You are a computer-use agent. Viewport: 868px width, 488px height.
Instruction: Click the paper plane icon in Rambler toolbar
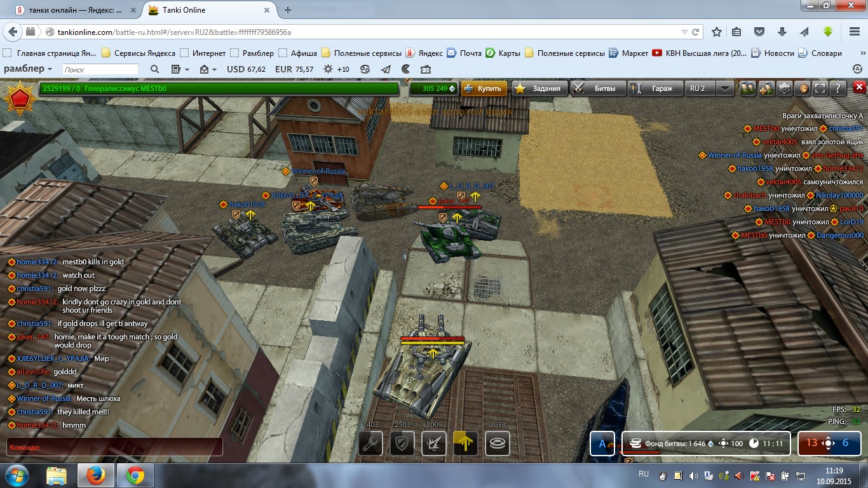[x=385, y=69]
